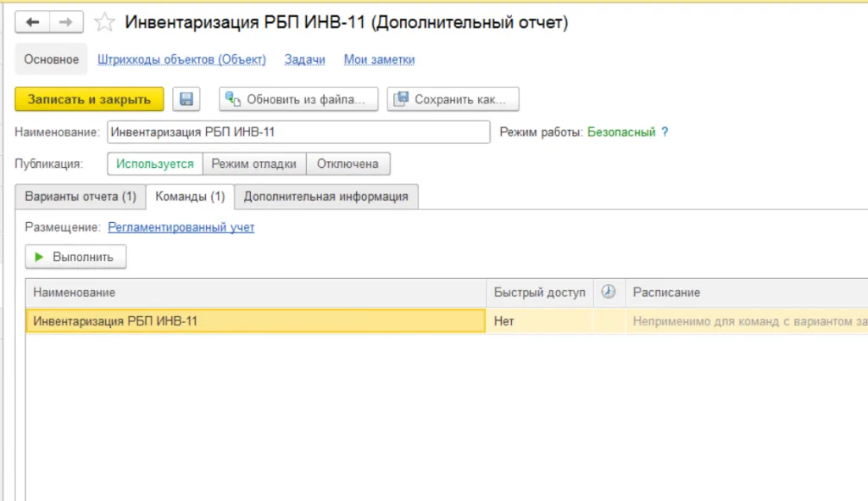
Task: Switch publication to Режим отладки
Action: click(x=254, y=164)
